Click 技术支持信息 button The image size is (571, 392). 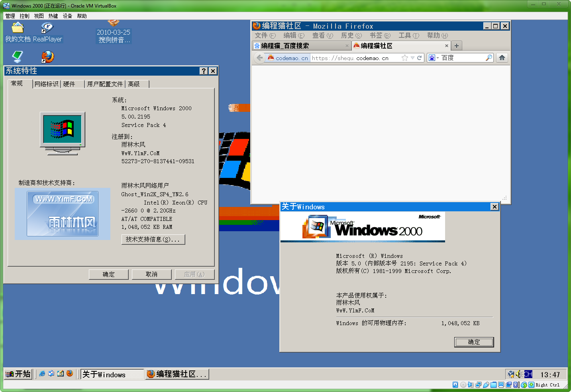(153, 239)
